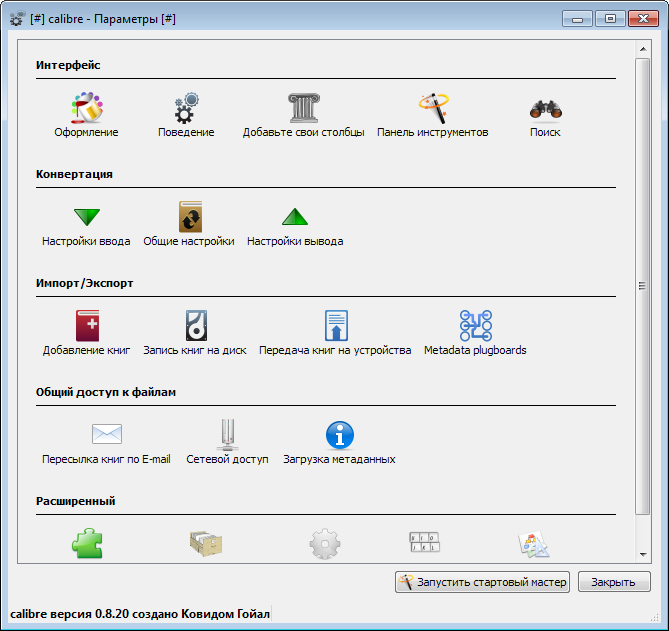
Task: Click the Конвертация section heading
Action: (74, 174)
